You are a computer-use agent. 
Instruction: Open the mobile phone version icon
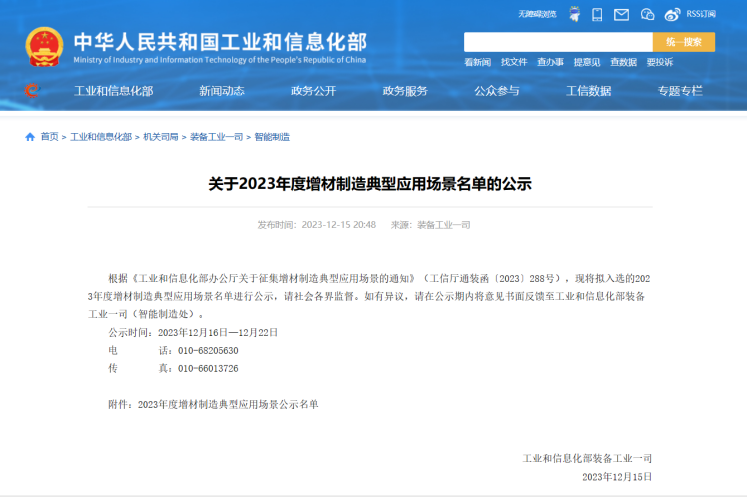597,14
